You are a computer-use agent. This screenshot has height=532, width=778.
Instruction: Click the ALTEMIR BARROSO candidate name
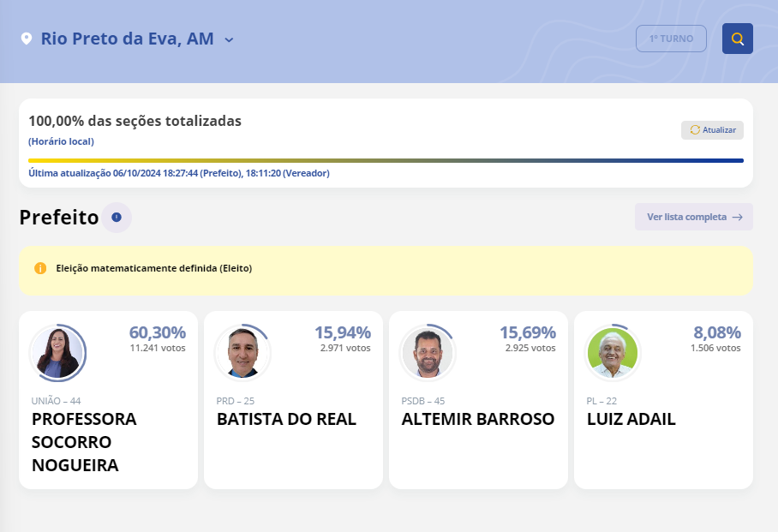[478, 420]
